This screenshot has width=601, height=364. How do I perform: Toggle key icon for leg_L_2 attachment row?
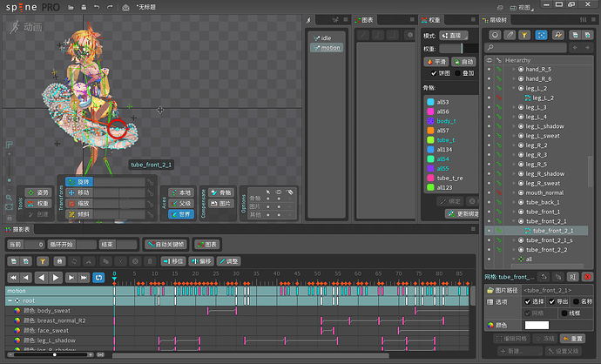499,98
